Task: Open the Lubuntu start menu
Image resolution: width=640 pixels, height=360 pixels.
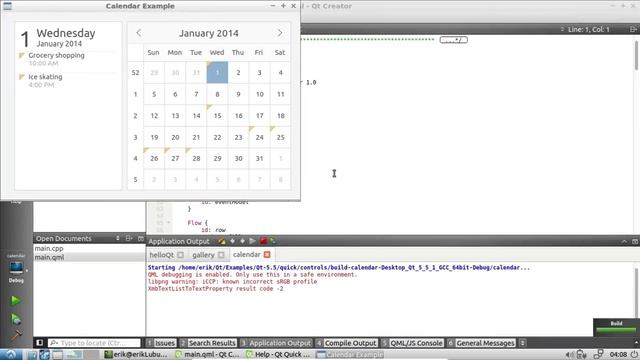Action: [11, 354]
